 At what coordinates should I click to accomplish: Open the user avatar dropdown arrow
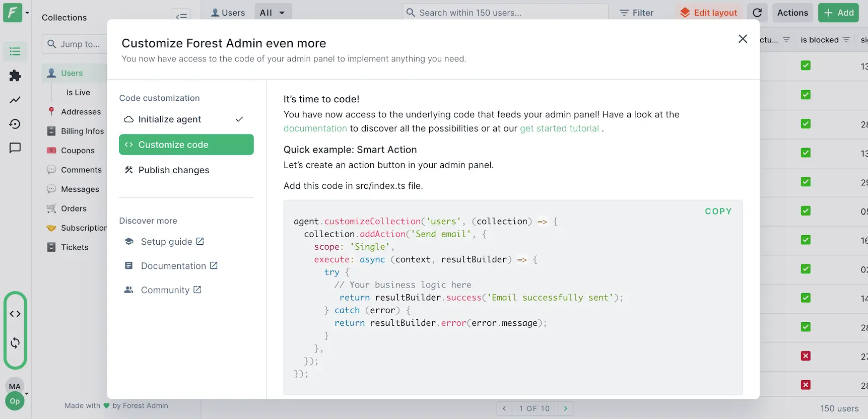point(27,394)
